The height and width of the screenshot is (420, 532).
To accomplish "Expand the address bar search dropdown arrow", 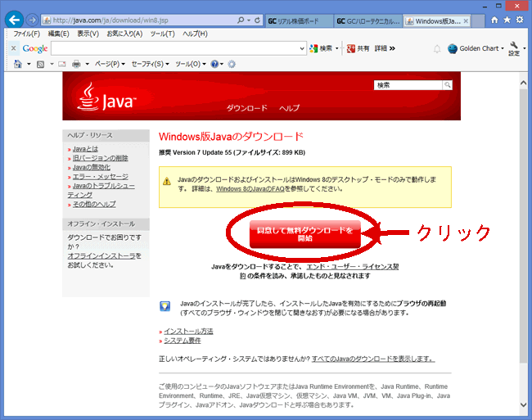I will point(249,20).
